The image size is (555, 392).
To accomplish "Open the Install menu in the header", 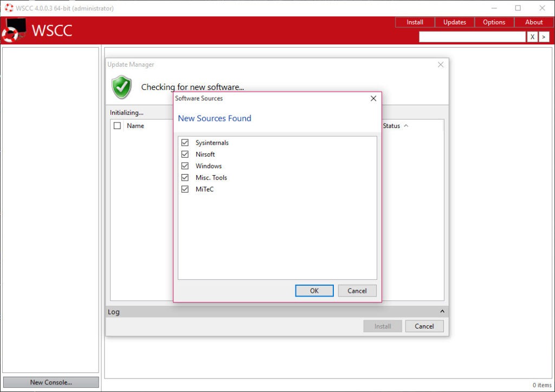I will [415, 22].
